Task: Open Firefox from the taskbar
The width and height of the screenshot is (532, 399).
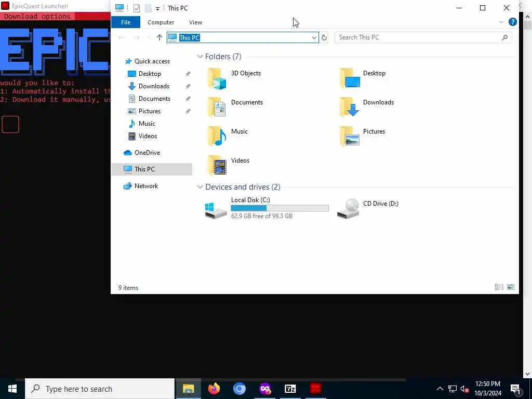Action: pos(214,389)
